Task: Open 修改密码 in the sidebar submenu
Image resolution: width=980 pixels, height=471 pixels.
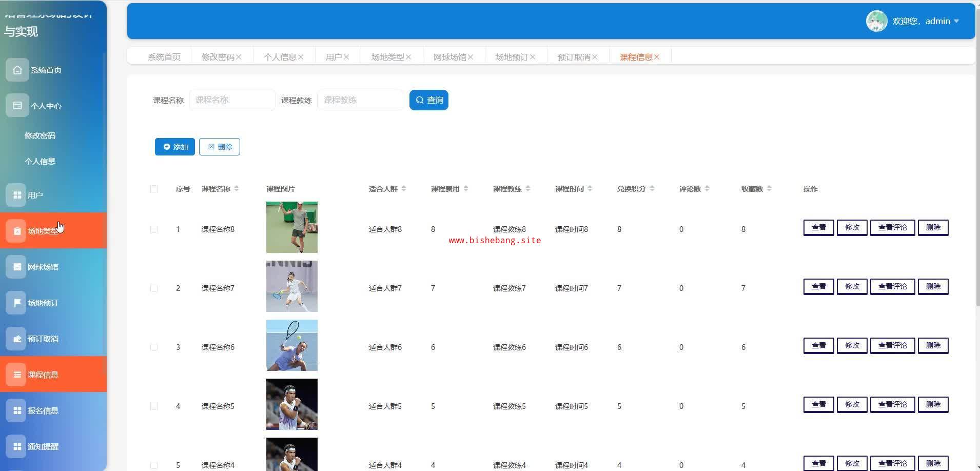Action: pyautogui.click(x=40, y=135)
